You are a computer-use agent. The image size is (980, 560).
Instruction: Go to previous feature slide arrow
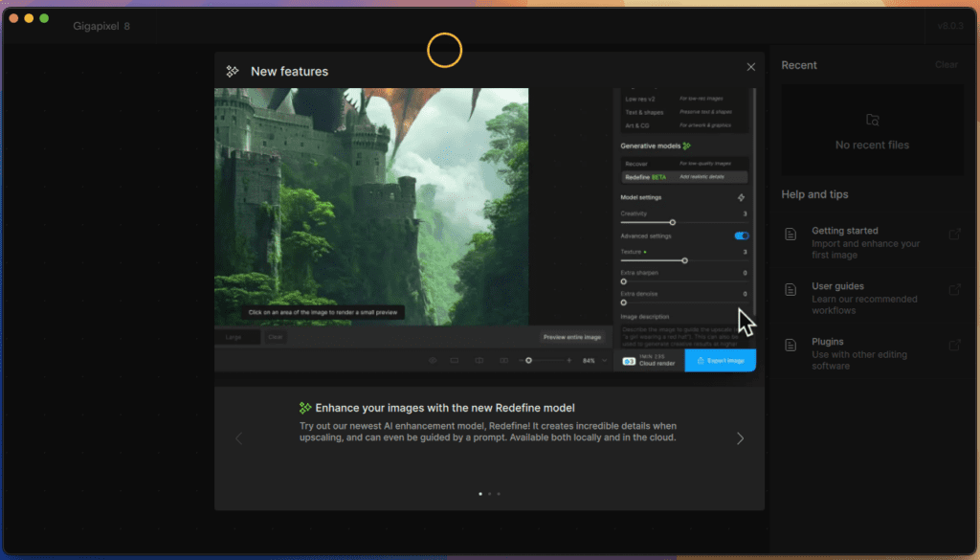238,438
